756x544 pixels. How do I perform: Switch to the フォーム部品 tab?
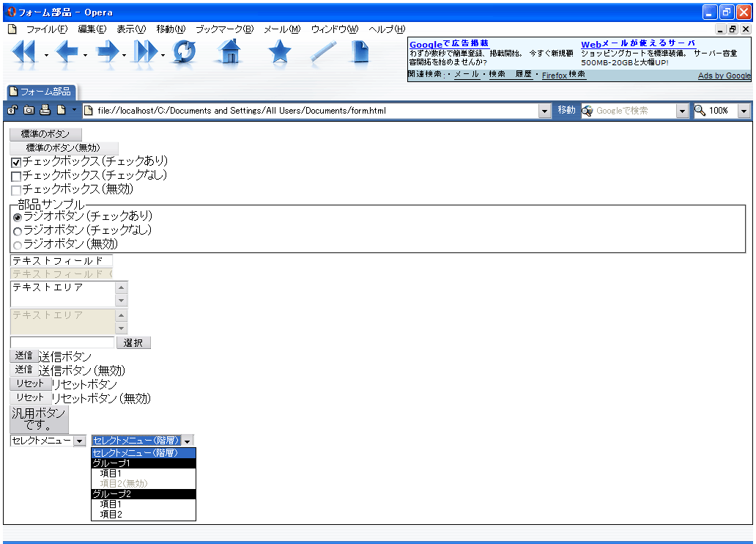point(40,91)
